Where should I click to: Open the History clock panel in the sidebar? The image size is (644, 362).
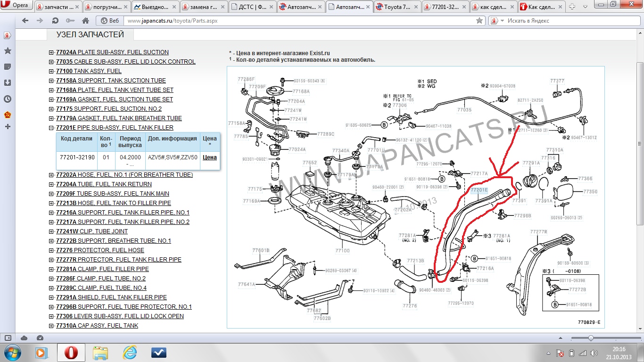[x=8, y=99]
